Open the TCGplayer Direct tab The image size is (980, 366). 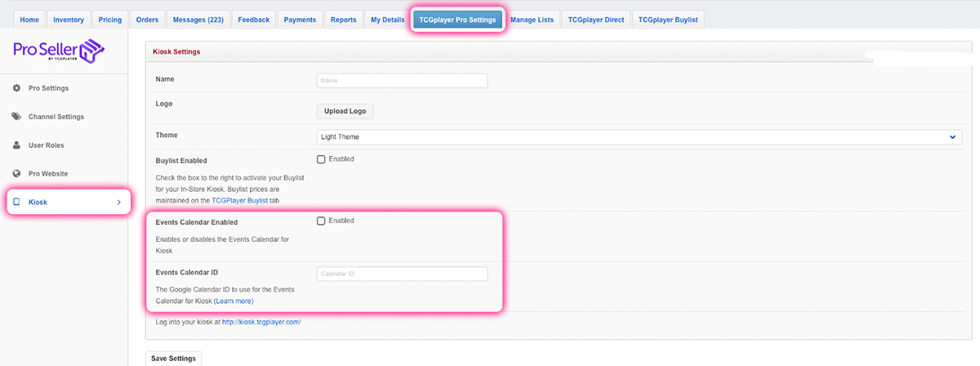point(595,20)
